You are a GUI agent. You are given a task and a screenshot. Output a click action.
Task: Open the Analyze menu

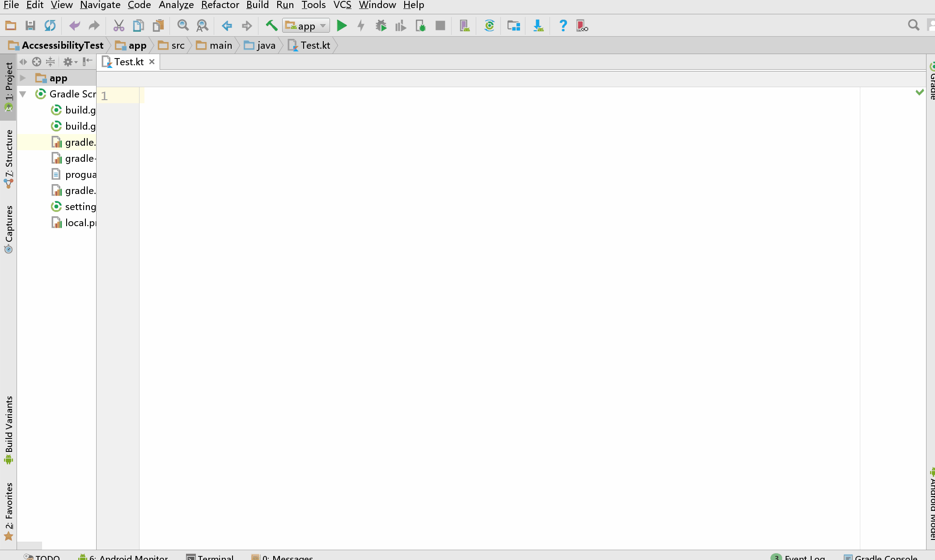tap(176, 5)
